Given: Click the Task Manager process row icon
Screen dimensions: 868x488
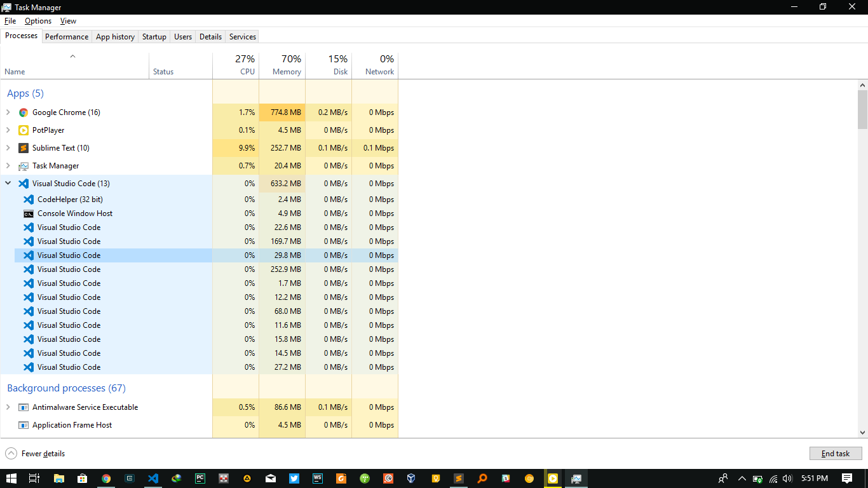Looking at the screenshot, I should tap(24, 166).
